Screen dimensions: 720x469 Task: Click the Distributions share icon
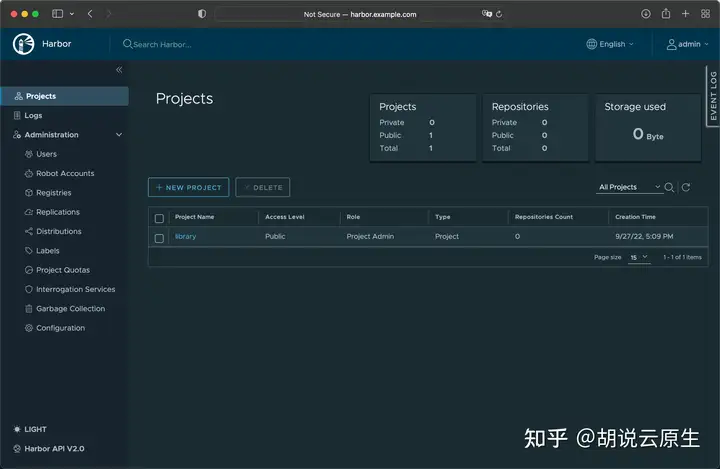29,231
